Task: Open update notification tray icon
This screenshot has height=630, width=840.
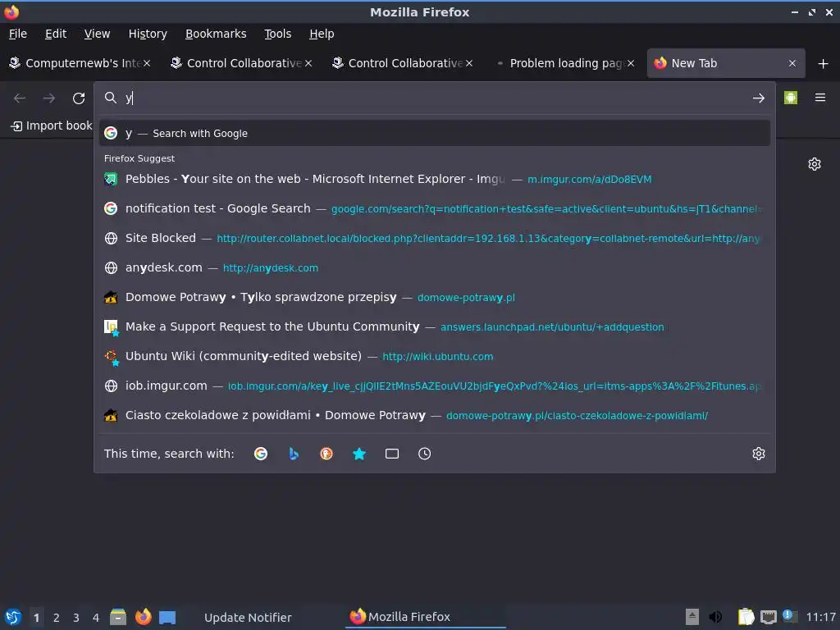Action: [790, 616]
